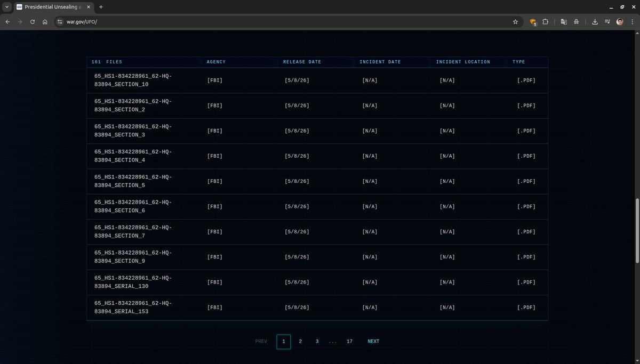Open the profile avatar menu
This screenshot has width=640, height=364.
pos(620,22)
